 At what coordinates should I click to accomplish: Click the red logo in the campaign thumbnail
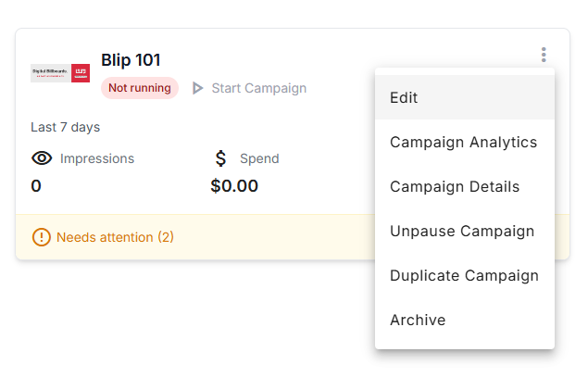click(x=81, y=73)
